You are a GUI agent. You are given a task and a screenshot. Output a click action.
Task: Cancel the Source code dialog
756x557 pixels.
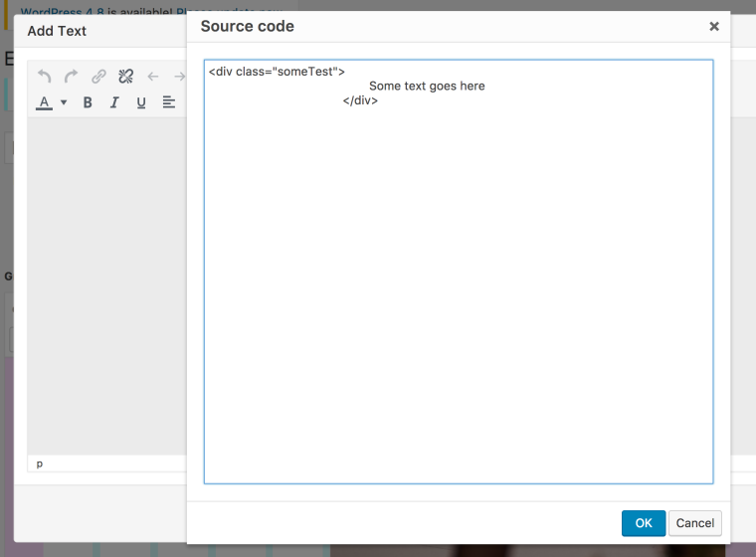point(694,523)
